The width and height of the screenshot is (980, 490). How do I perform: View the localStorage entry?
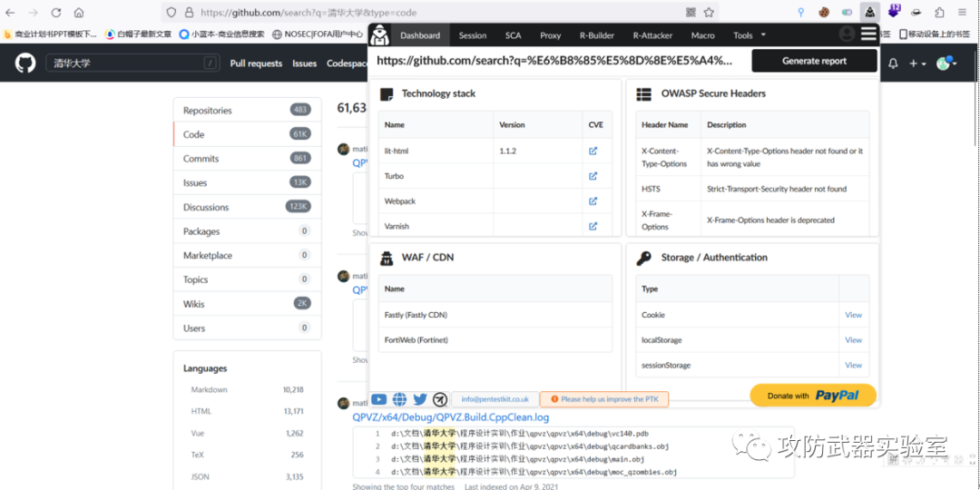click(x=853, y=340)
